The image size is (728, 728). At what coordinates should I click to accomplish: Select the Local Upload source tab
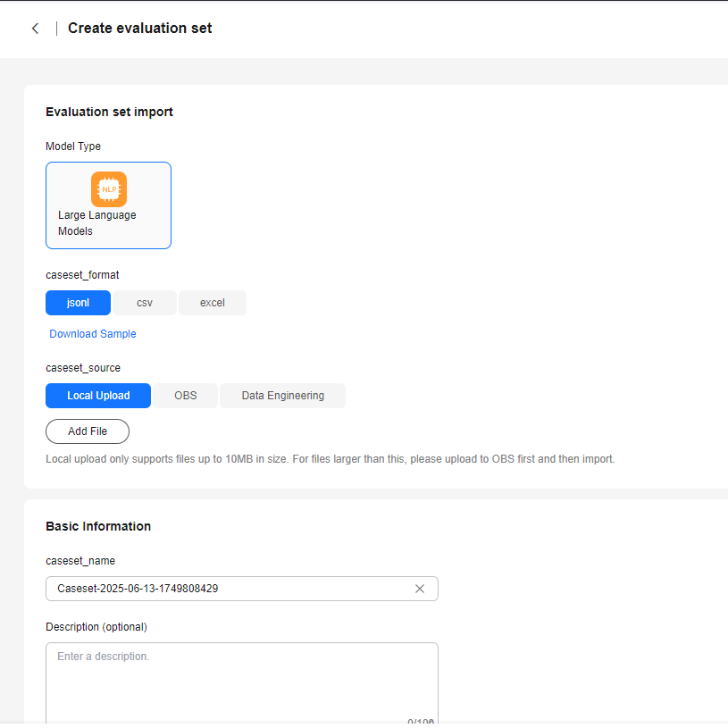point(98,396)
